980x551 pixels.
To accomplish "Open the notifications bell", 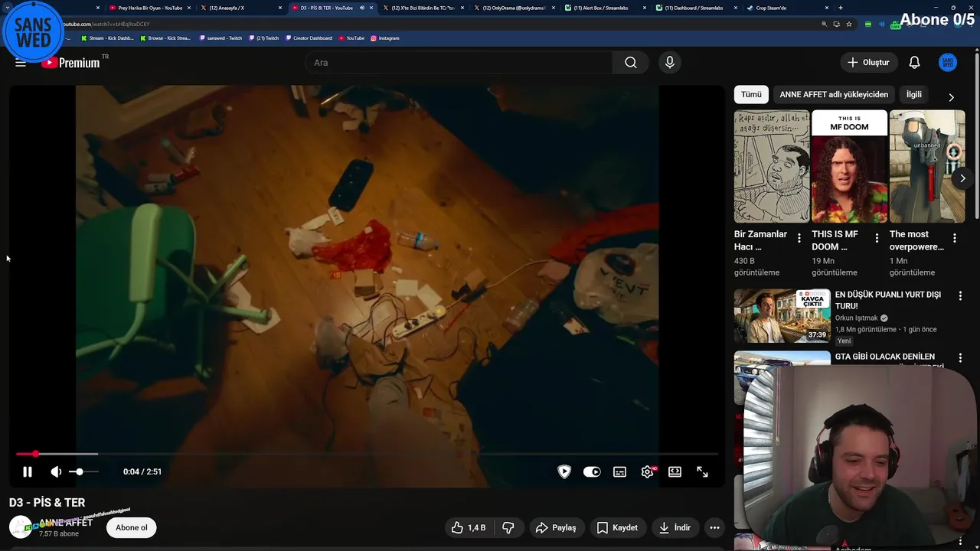I will [x=914, y=63].
